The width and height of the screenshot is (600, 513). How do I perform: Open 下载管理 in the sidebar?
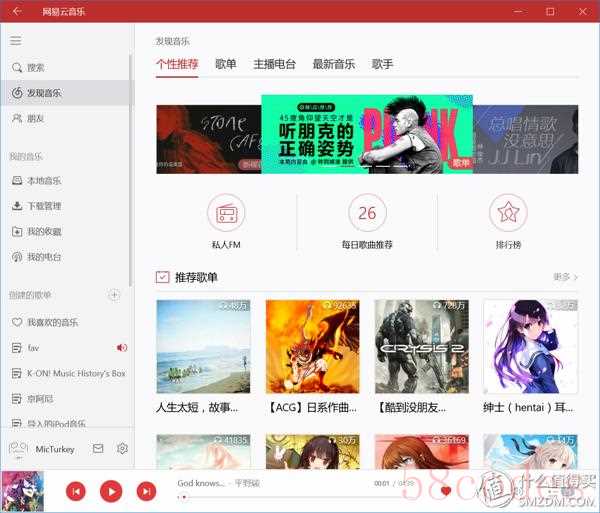pyautogui.click(x=43, y=206)
